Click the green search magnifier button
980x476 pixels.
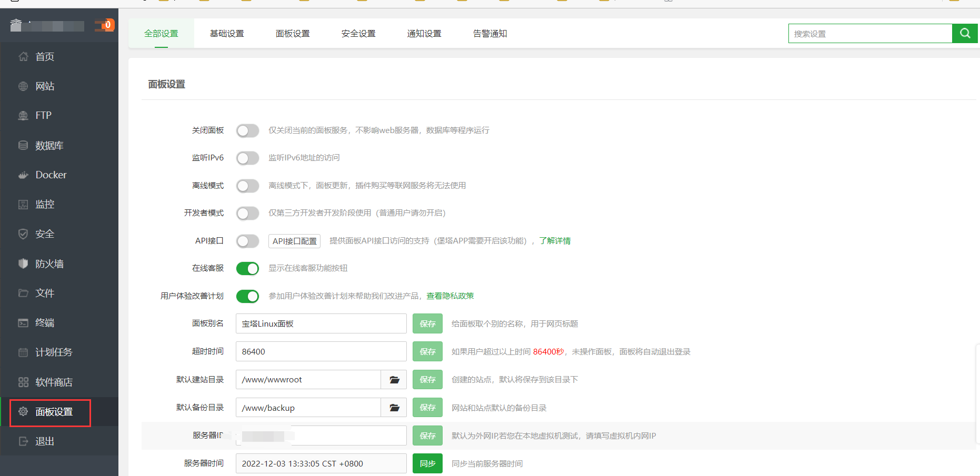(965, 33)
